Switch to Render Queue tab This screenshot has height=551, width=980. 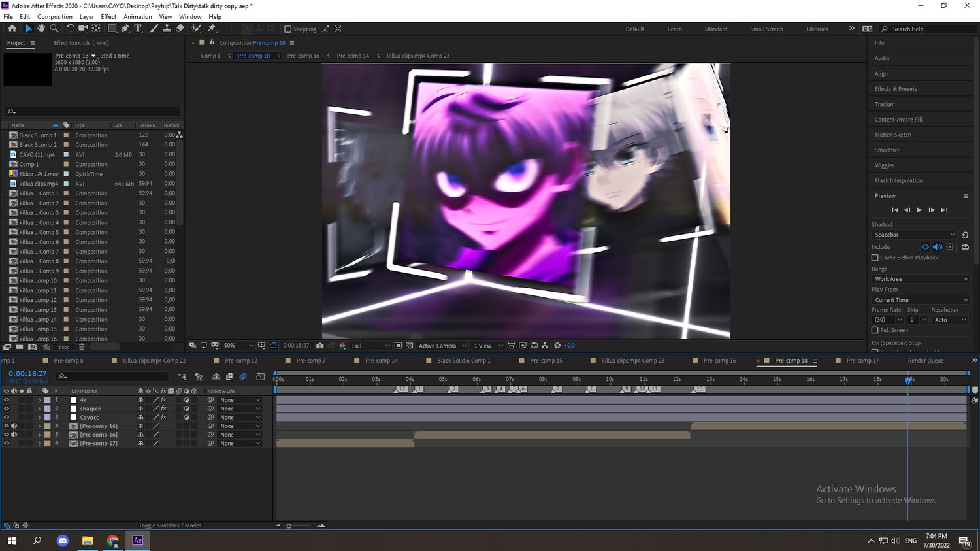[925, 361]
